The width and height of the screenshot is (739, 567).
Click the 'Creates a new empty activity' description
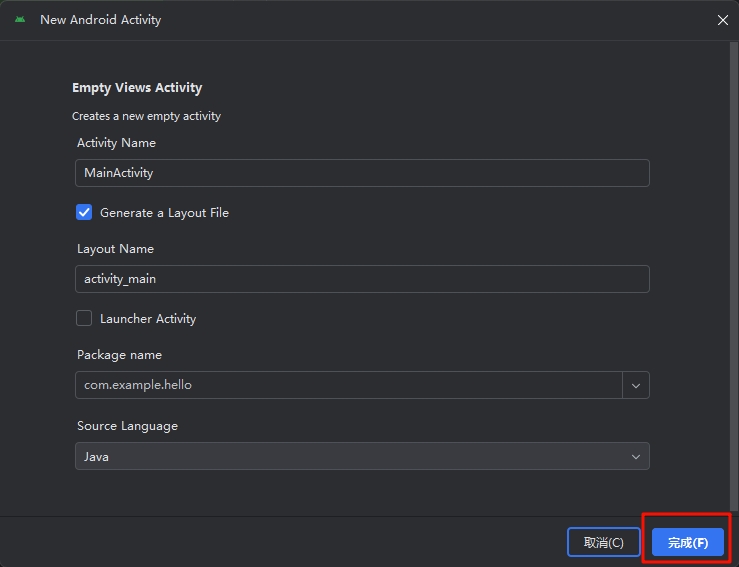146,116
